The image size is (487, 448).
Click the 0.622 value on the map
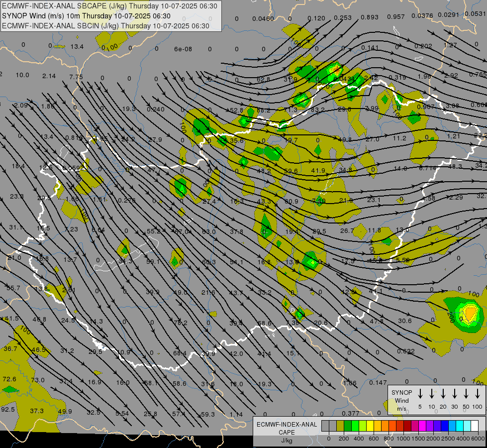coord(406,351)
